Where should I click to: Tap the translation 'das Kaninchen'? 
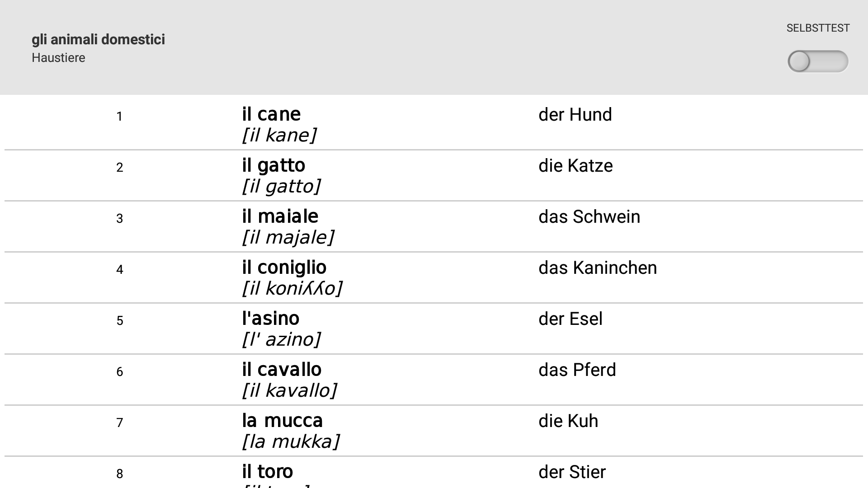[598, 268]
